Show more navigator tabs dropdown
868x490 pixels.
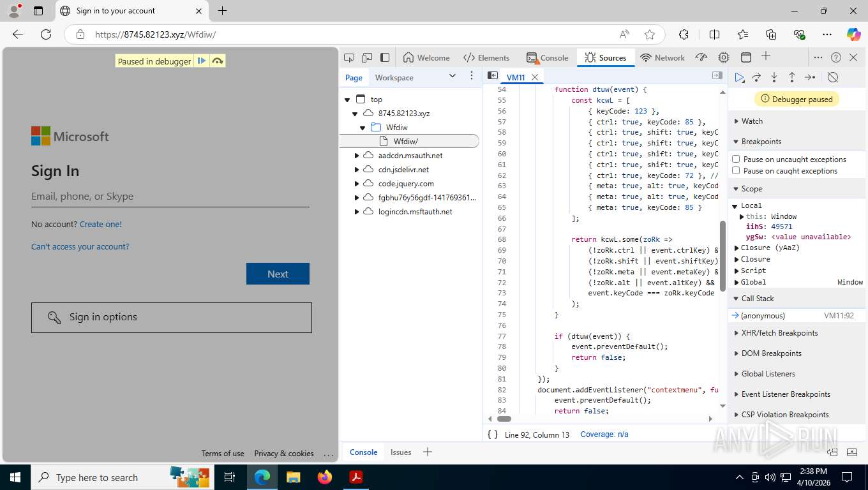(x=453, y=76)
